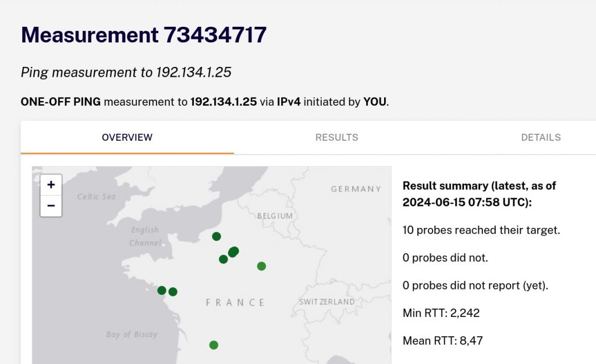This screenshot has width=596, height=364.
Task: Select the largest probe marker near Paris
Action: coord(233,251)
